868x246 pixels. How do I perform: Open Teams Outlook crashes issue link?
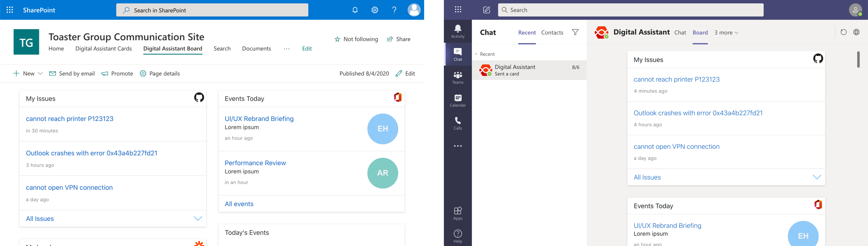coord(698,113)
